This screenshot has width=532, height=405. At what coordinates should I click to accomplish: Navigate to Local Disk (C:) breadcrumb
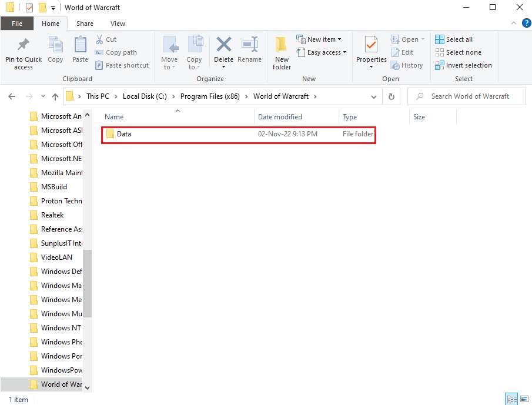point(145,96)
